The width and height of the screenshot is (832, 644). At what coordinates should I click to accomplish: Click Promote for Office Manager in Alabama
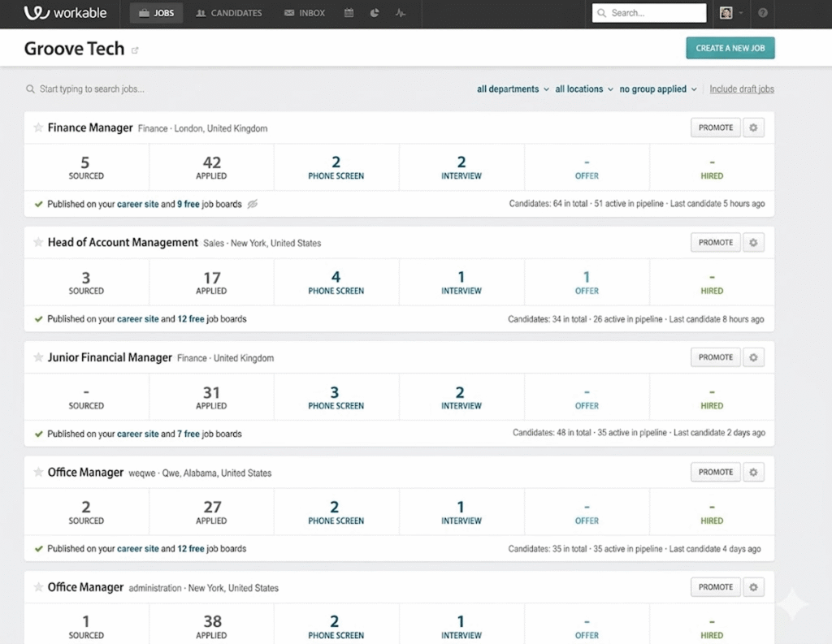(x=715, y=472)
